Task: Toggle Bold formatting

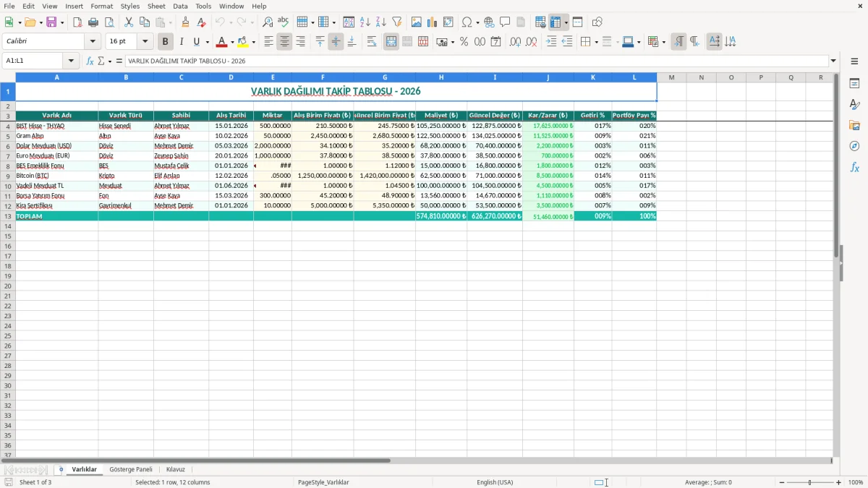Action: coord(165,42)
